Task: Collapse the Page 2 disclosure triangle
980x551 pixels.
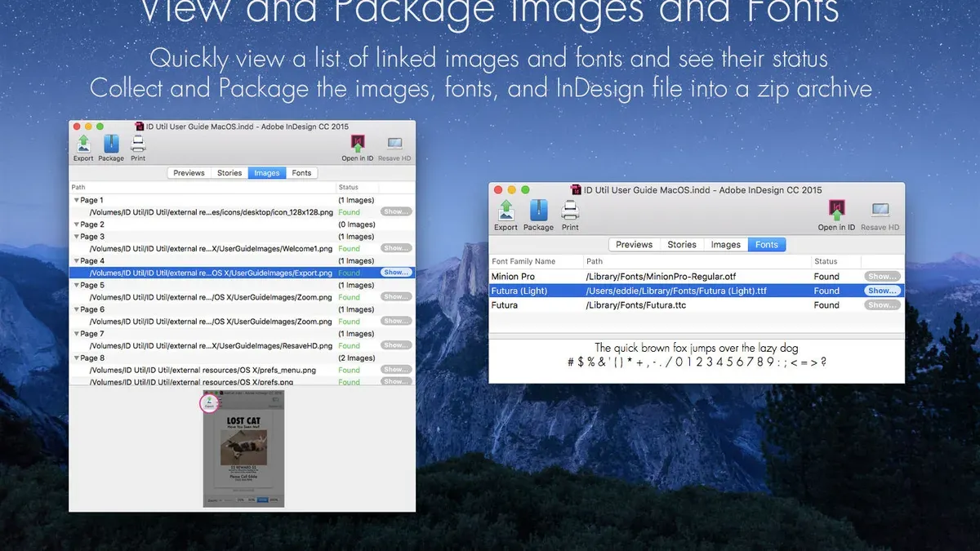Action: (x=77, y=224)
